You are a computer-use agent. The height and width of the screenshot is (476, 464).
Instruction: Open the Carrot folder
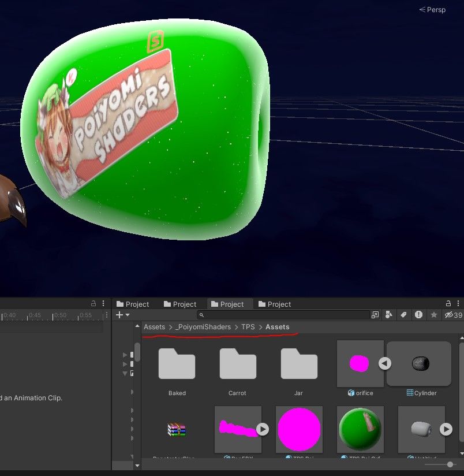(x=238, y=364)
